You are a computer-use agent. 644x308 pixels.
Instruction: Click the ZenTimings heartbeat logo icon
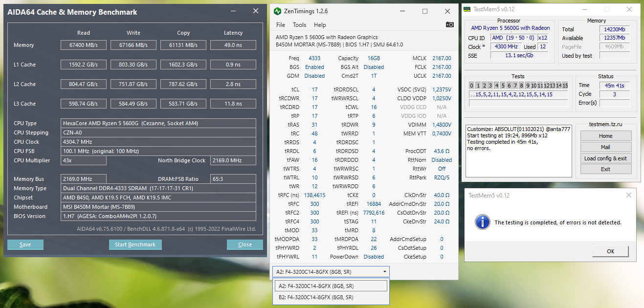[x=277, y=11]
